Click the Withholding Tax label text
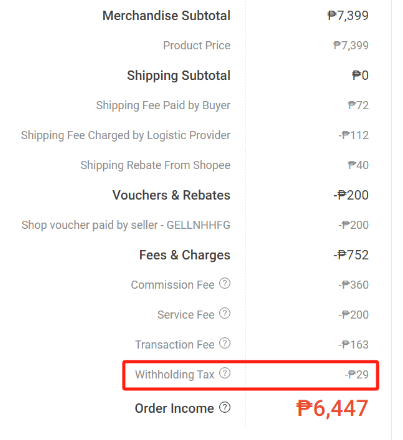Image resolution: width=403 pixels, height=440 pixels. point(175,375)
